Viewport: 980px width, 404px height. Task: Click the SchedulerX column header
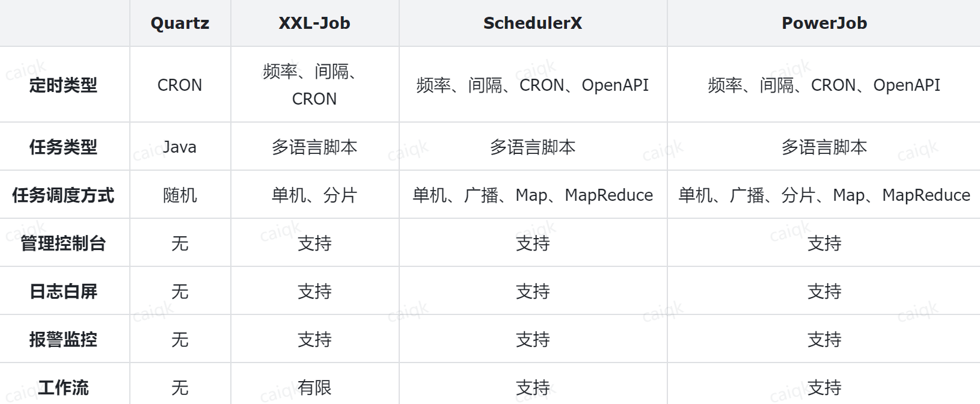[x=533, y=23]
